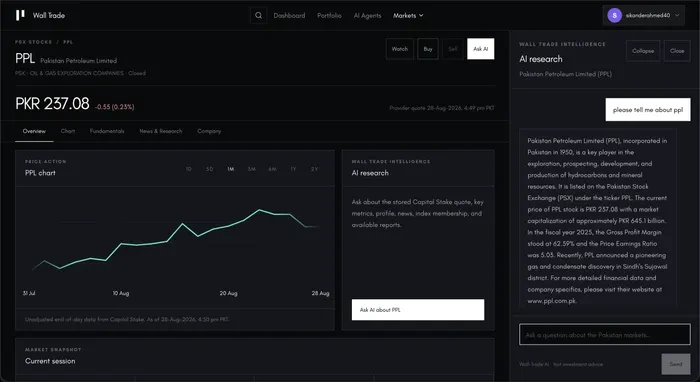Focus the ask a question input field

[604, 335]
